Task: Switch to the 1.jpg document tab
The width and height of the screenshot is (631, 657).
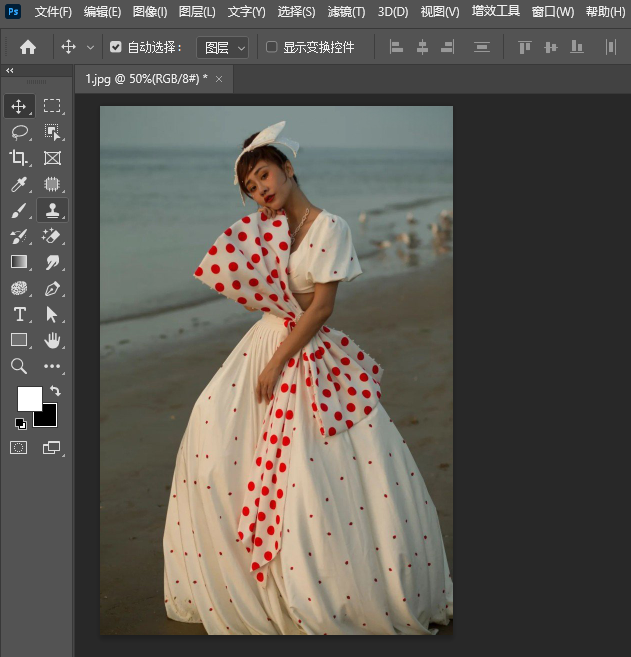Action: pyautogui.click(x=146, y=78)
